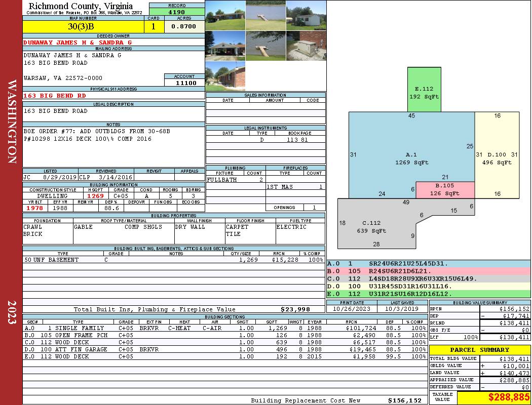
Task: Click the E.0 112 WOOD DECK row
Action: tap(225, 356)
